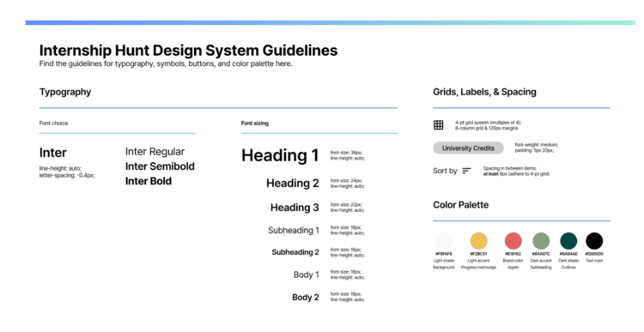Screen dimensions: 644x332
Task: Click the Heading 1 sample
Action: pos(280,155)
